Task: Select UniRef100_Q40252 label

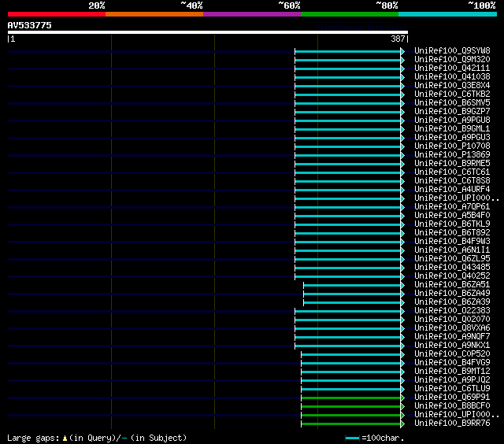Action: (452, 276)
